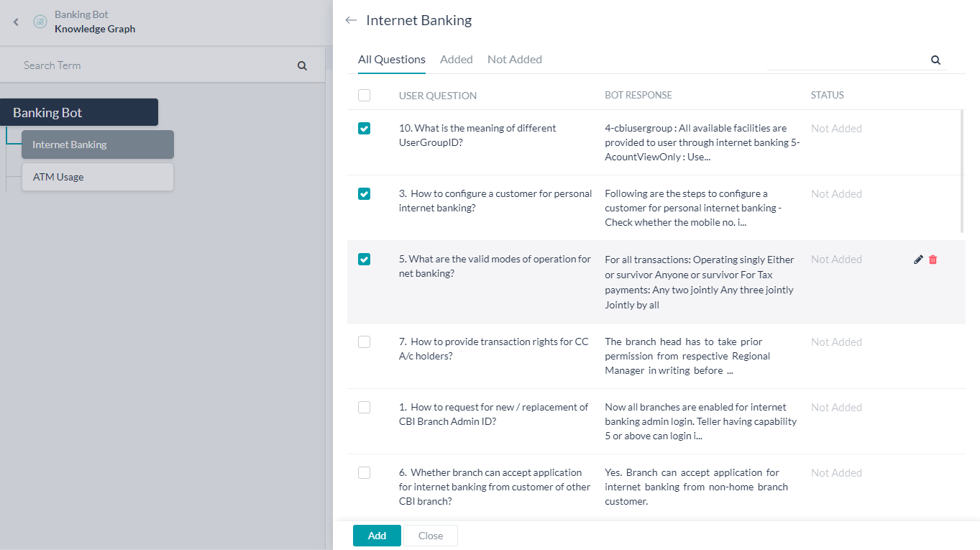Screen dimensions: 980x550
Task: Collapse the left panel using the chevron
Action: tap(15, 22)
